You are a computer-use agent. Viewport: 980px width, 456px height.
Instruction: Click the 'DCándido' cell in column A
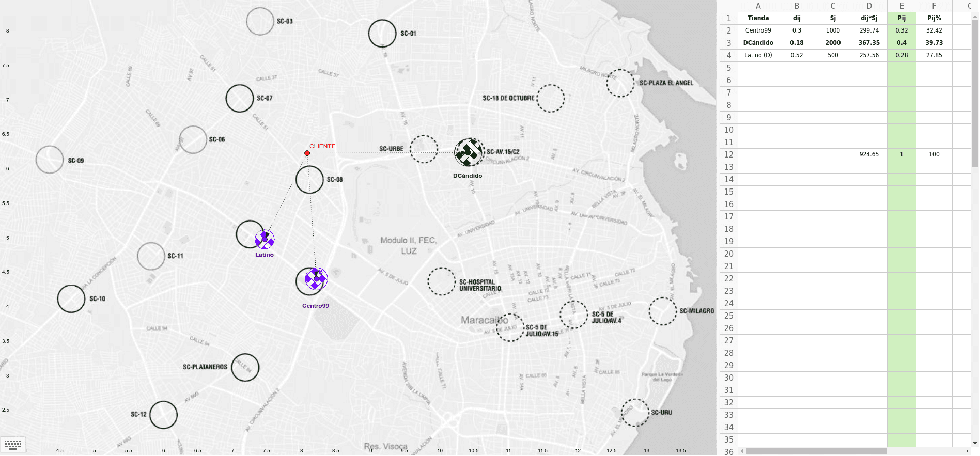[x=758, y=43]
